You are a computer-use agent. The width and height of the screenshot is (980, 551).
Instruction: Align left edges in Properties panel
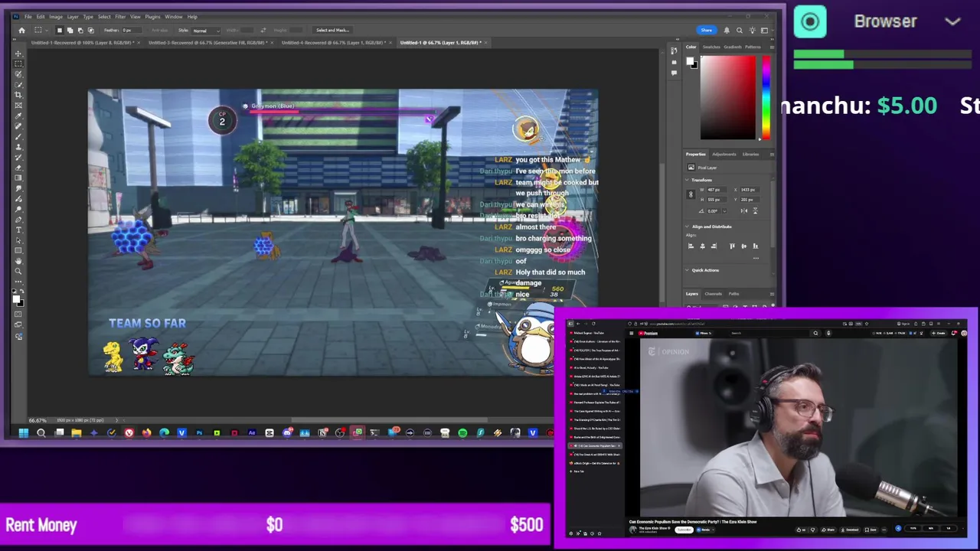click(x=691, y=246)
